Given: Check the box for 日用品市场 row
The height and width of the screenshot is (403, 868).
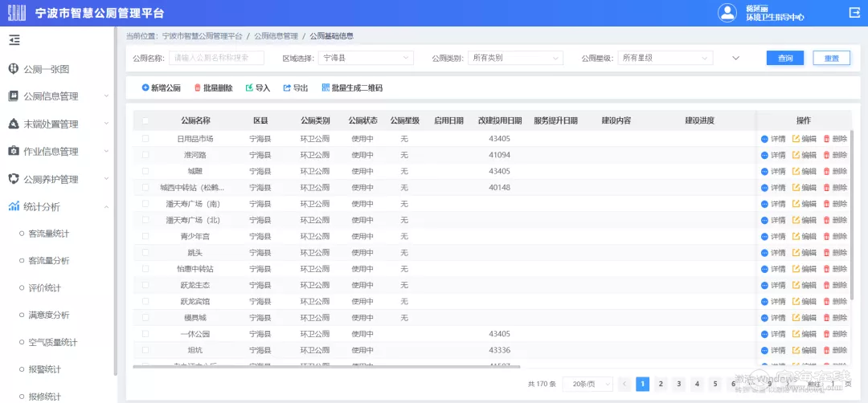Looking at the screenshot, I should coord(145,139).
